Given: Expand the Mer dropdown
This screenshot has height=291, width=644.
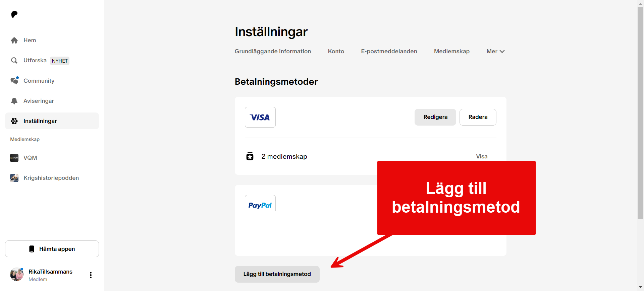Looking at the screenshot, I should coord(495,51).
